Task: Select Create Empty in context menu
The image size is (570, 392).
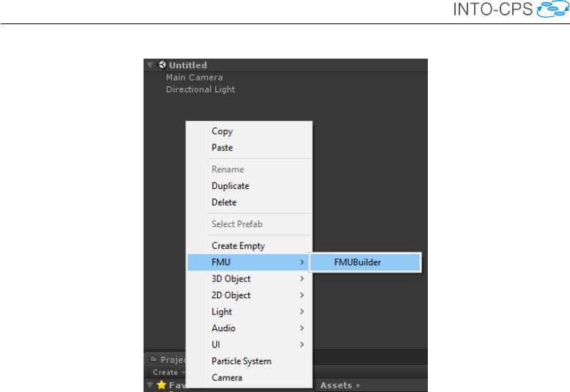Action: (x=238, y=246)
